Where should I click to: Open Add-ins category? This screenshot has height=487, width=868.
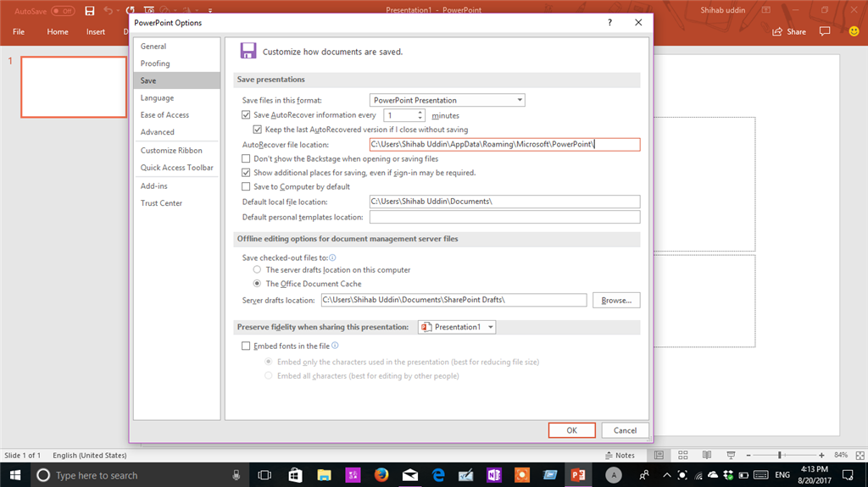coord(176,186)
